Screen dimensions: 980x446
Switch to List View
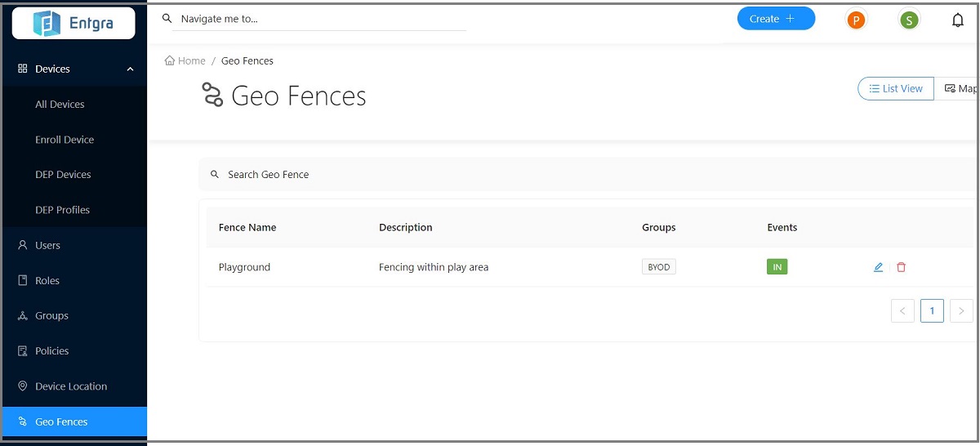pyautogui.click(x=896, y=89)
